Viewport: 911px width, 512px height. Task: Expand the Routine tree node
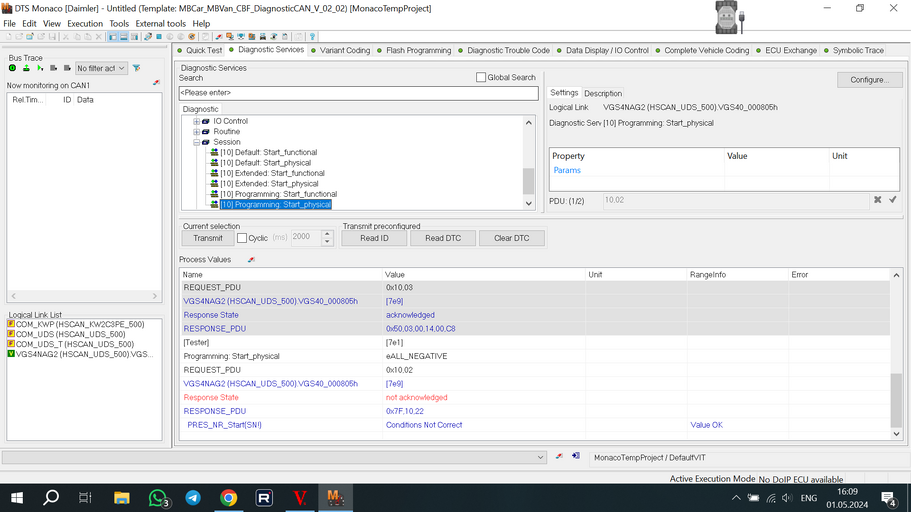[x=196, y=132]
